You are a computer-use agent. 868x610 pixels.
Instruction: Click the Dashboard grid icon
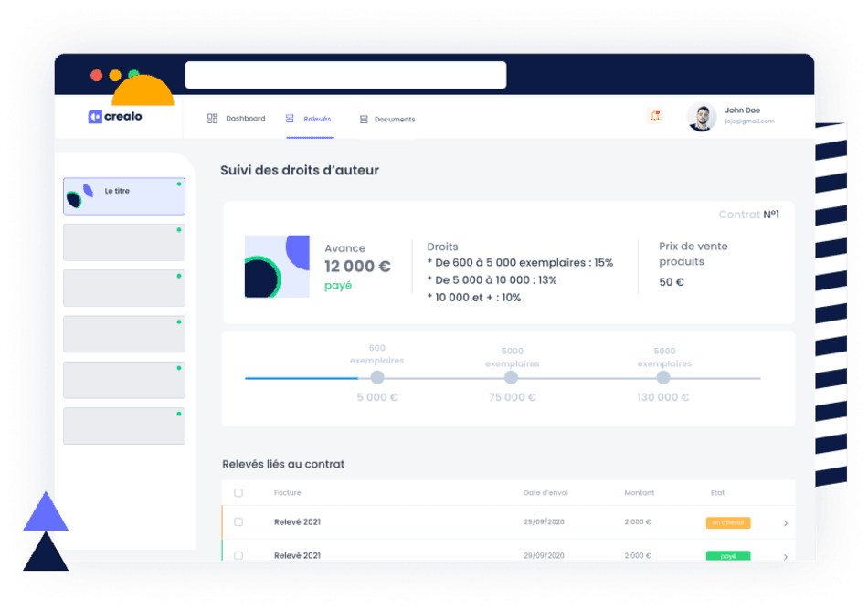pos(212,119)
